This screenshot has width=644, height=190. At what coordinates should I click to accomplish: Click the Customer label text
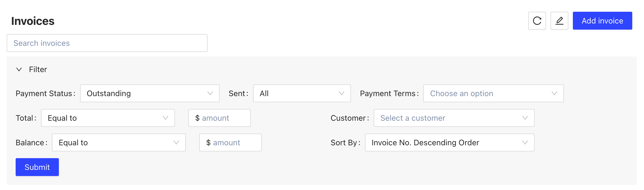(x=348, y=118)
